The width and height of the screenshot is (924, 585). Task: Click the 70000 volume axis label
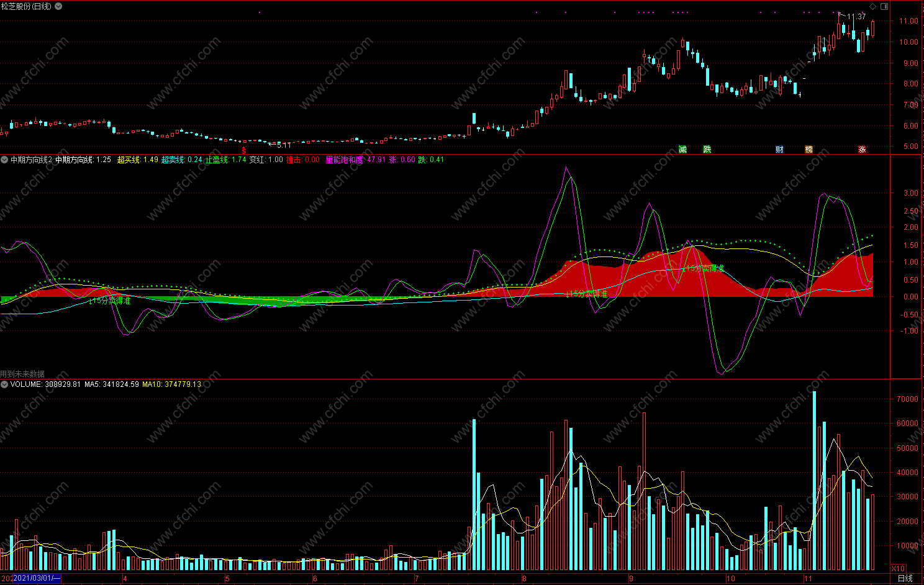(x=908, y=399)
